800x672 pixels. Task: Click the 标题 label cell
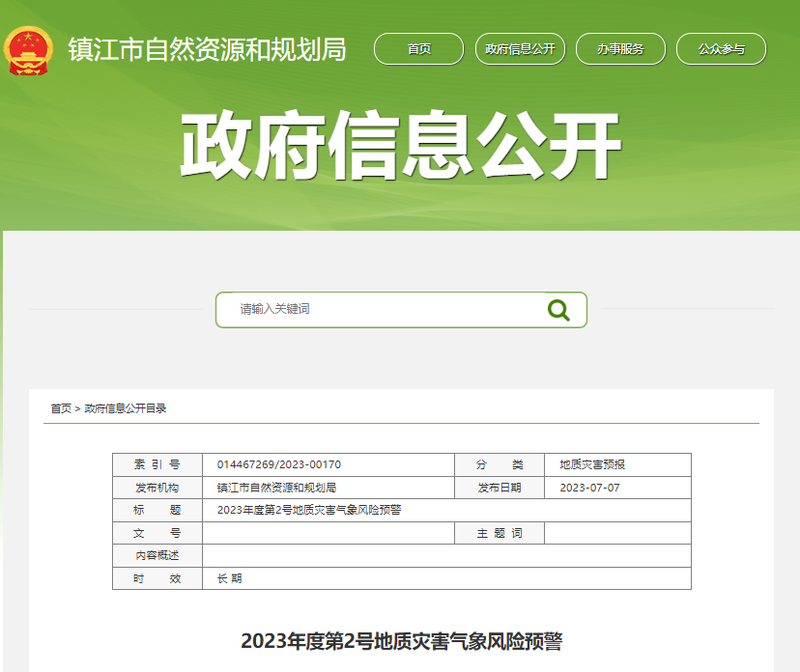point(157,510)
